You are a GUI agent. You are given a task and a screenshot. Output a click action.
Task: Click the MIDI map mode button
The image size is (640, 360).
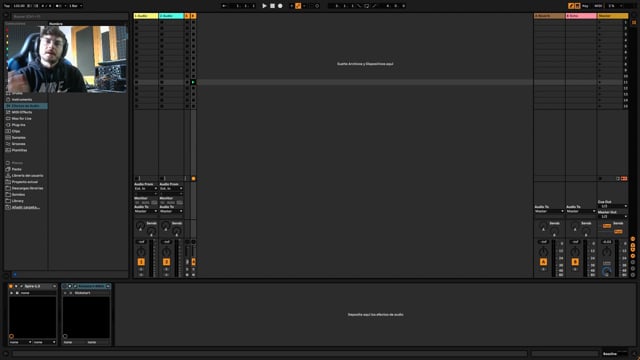coord(598,6)
